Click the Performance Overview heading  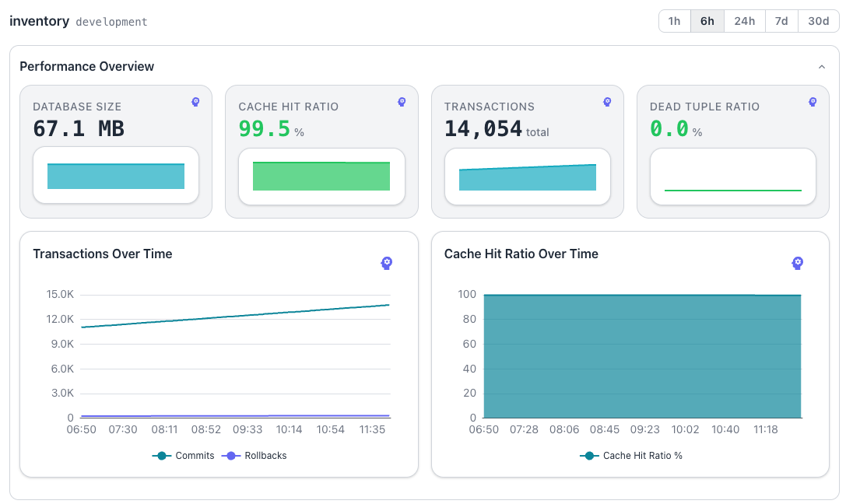[87, 66]
